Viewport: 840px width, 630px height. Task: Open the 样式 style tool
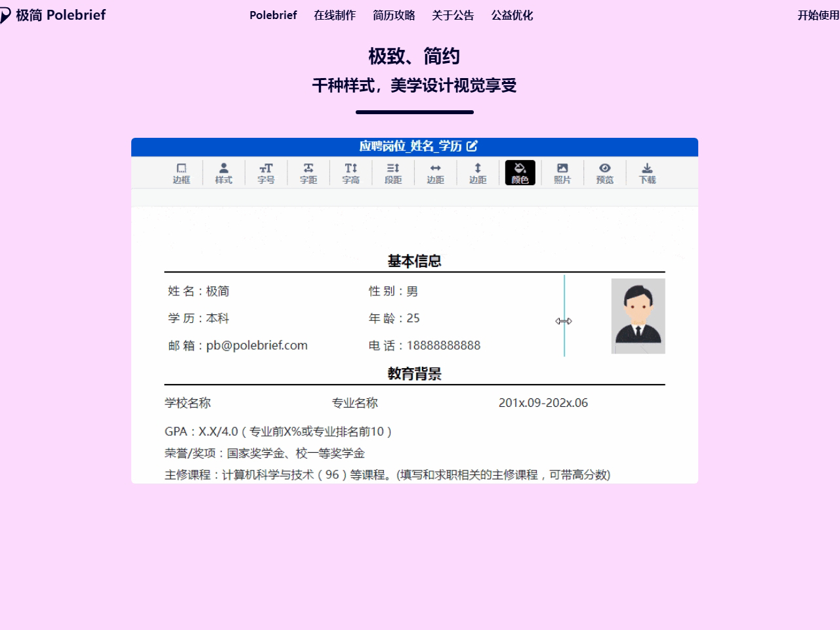224,173
